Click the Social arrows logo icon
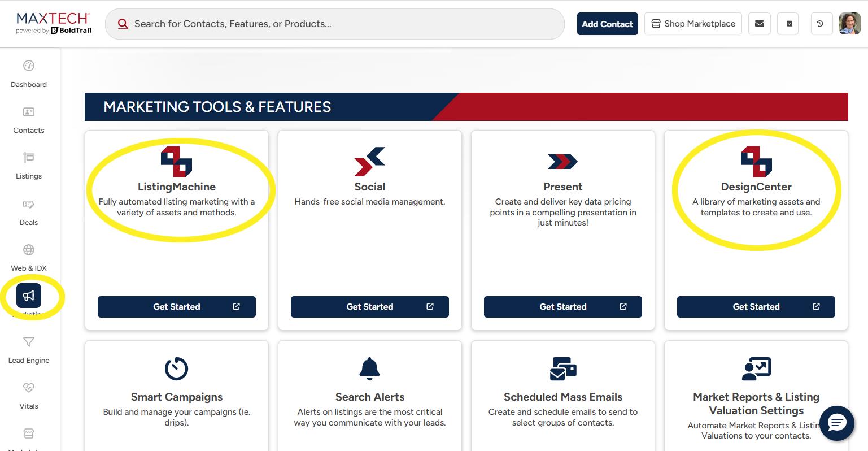This screenshot has height=451, width=868. pyautogui.click(x=370, y=162)
